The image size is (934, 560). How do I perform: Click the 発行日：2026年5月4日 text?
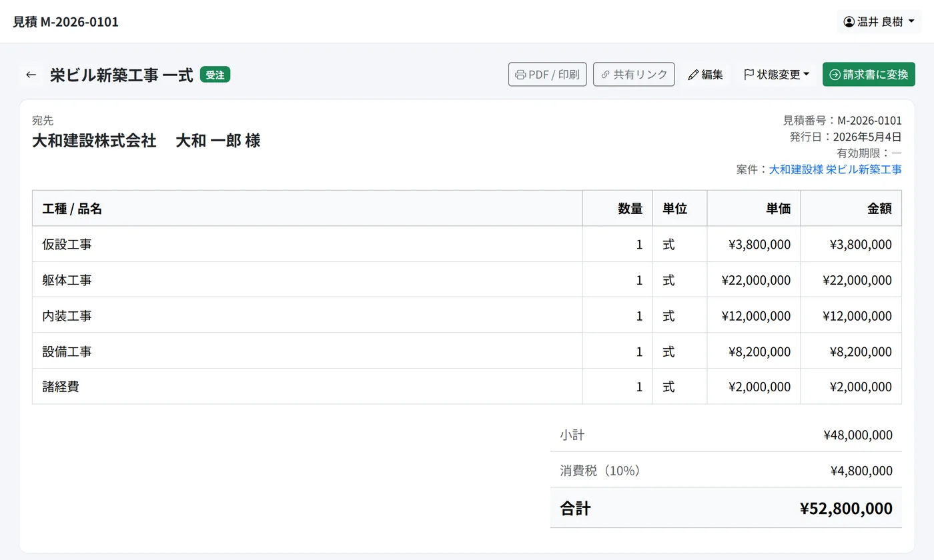pos(845,137)
